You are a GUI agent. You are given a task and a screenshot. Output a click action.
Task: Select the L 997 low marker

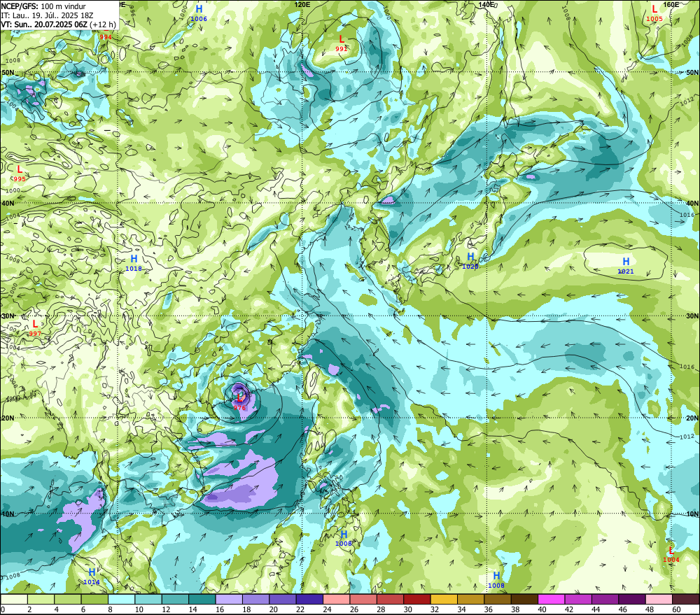[35, 327]
